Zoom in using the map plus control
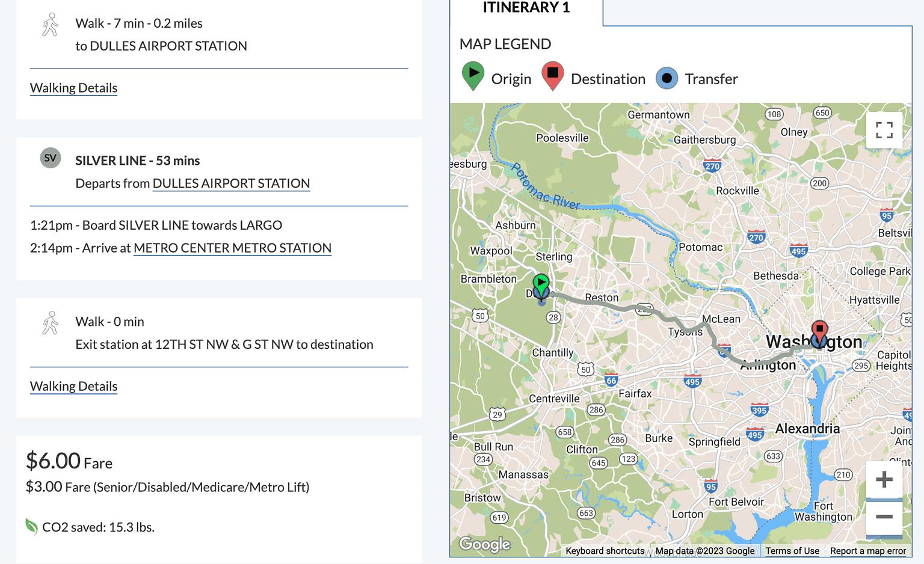 click(x=884, y=479)
